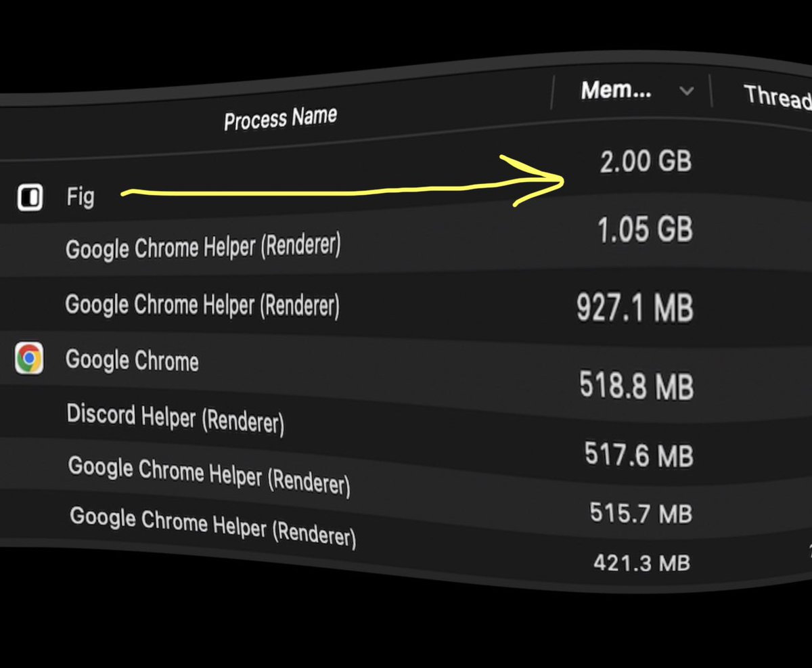
Task: Select Chrome Helper (Renderer) name in 421.3 MB row
Action: coord(212,527)
